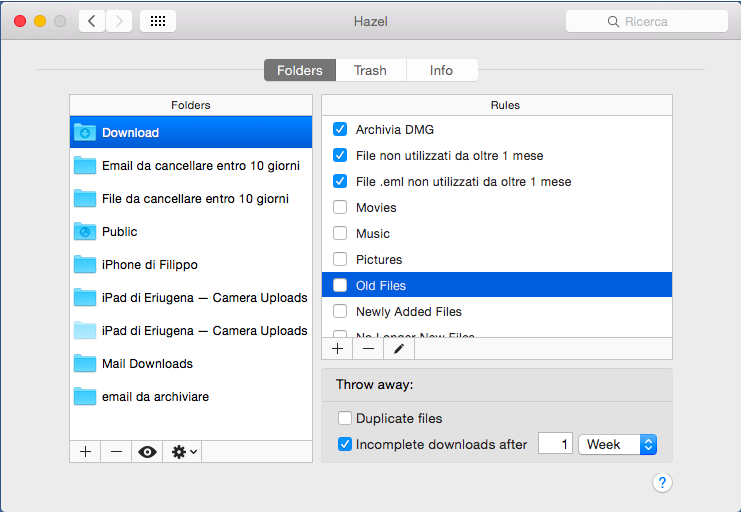The width and height of the screenshot is (741, 512).
Task: Delete selected rule with minus button
Action: [368, 349]
